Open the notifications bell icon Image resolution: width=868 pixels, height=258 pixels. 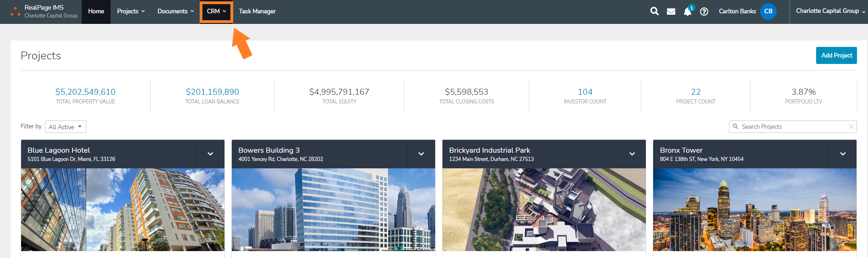pyautogui.click(x=688, y=11)
